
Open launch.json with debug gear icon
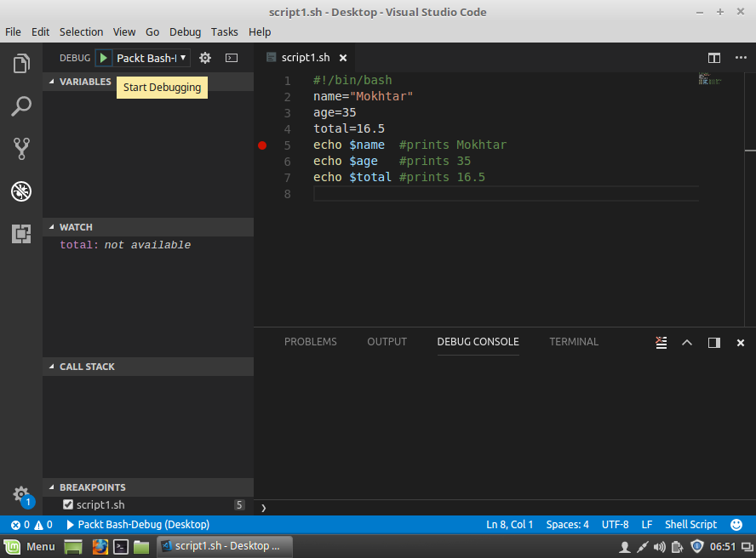204,58
